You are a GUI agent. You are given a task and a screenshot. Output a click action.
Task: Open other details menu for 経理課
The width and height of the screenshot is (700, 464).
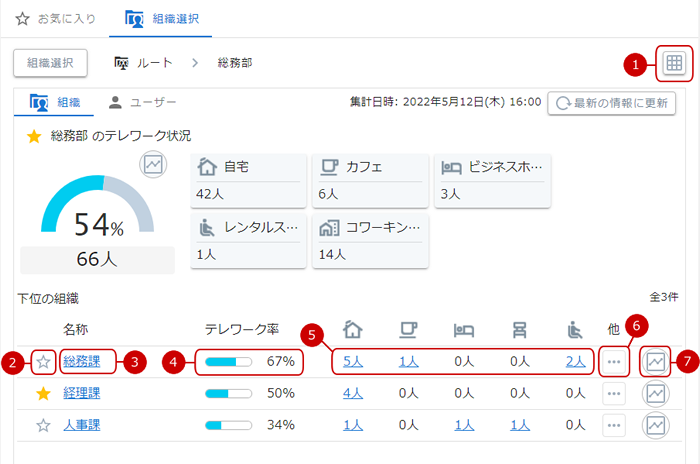(614, 393)
